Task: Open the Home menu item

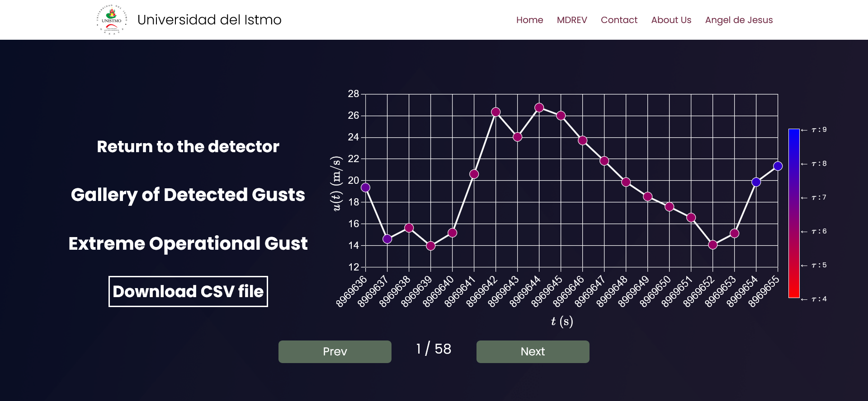Action: pyautogui.click(x=529, y=20)
